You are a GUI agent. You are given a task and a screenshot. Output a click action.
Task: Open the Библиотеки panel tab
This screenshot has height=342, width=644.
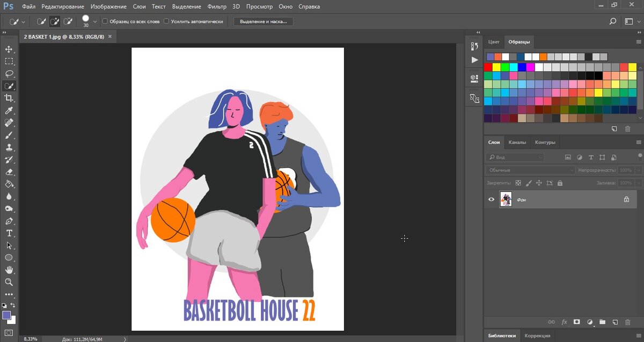502,336
